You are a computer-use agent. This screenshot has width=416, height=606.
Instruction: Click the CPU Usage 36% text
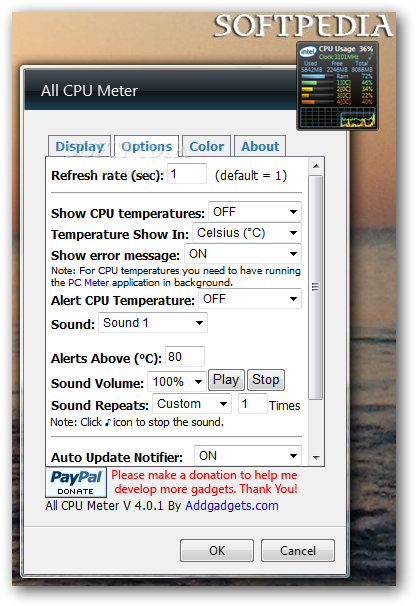pyautogui.click(x=346, y=49)
